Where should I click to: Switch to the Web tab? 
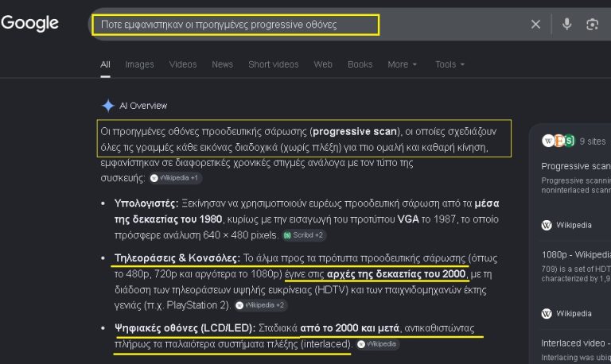point(323,64)
